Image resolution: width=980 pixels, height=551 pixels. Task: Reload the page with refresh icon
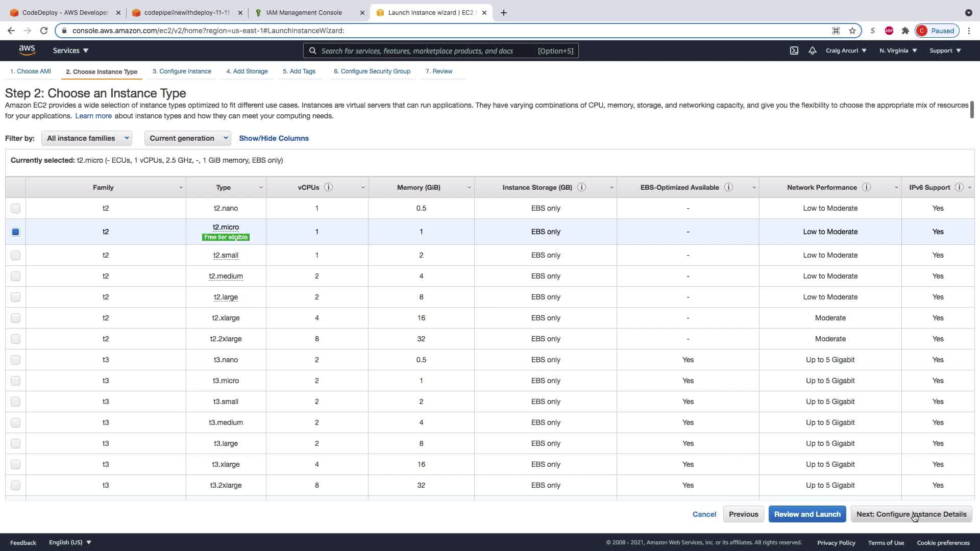point(44,31)
